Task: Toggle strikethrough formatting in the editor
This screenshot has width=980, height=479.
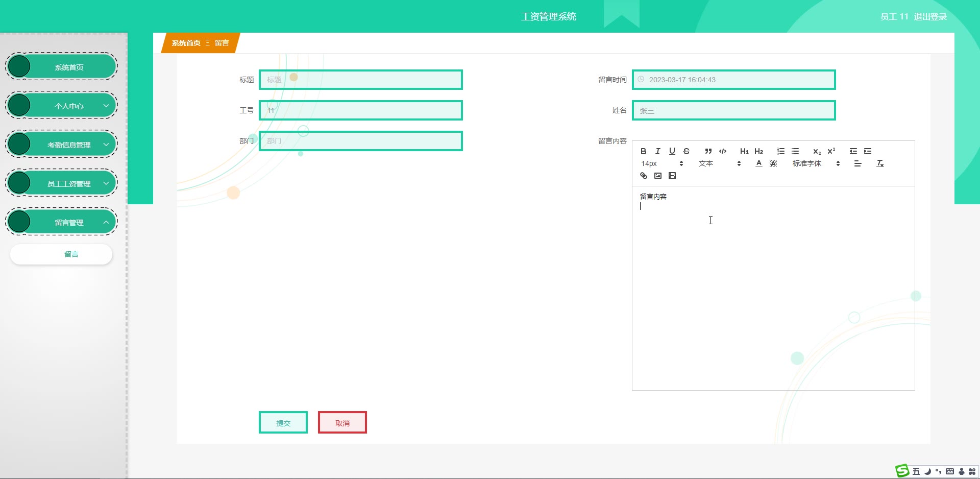Action: [686, 151]
